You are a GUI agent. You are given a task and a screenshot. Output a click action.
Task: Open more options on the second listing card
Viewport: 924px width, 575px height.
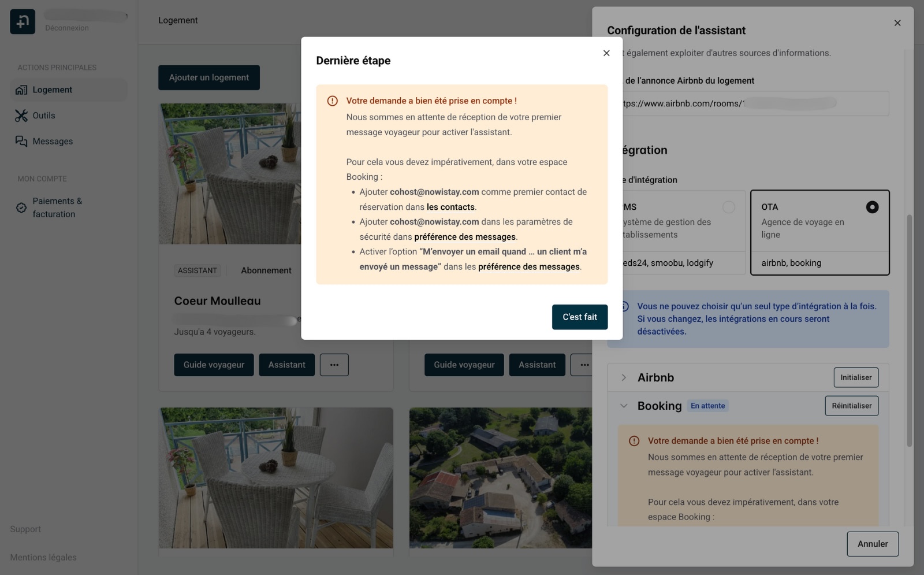[582, 365]
